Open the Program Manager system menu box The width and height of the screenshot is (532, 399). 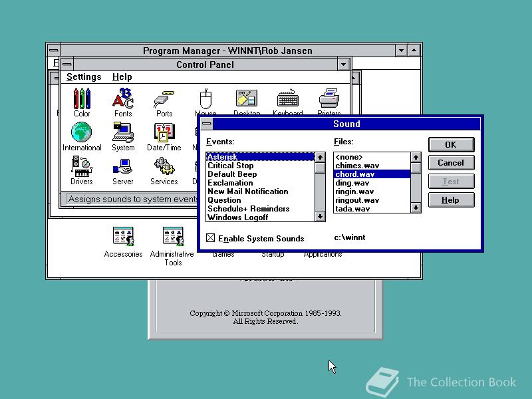[53, 51]
